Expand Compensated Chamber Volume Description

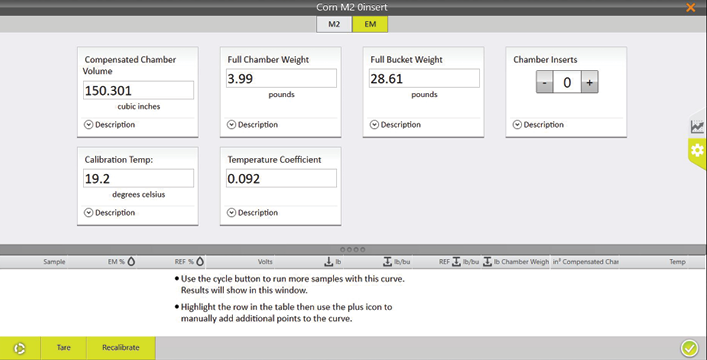click(x=110, y=125)
